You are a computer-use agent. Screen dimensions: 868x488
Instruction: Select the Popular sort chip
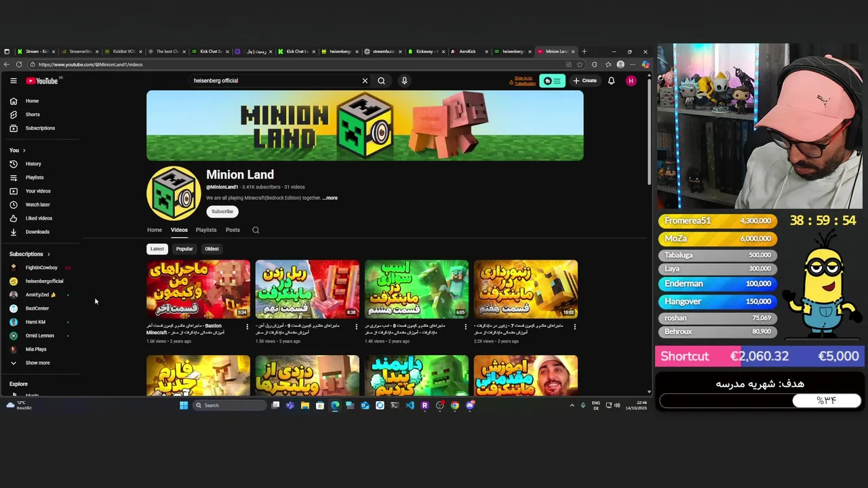coord(184,249)
